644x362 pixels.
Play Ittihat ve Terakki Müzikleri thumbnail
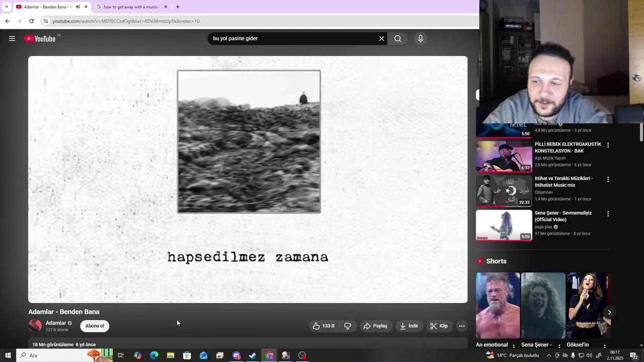point(504,191)
